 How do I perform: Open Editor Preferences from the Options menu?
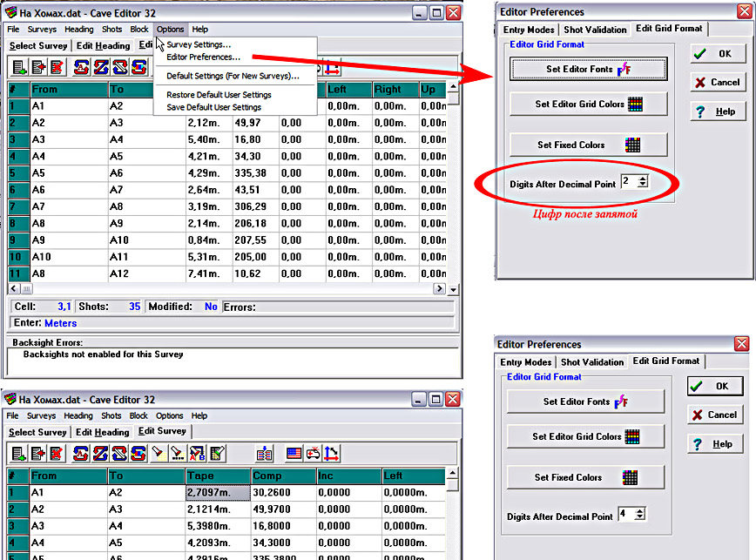(203, 57)
